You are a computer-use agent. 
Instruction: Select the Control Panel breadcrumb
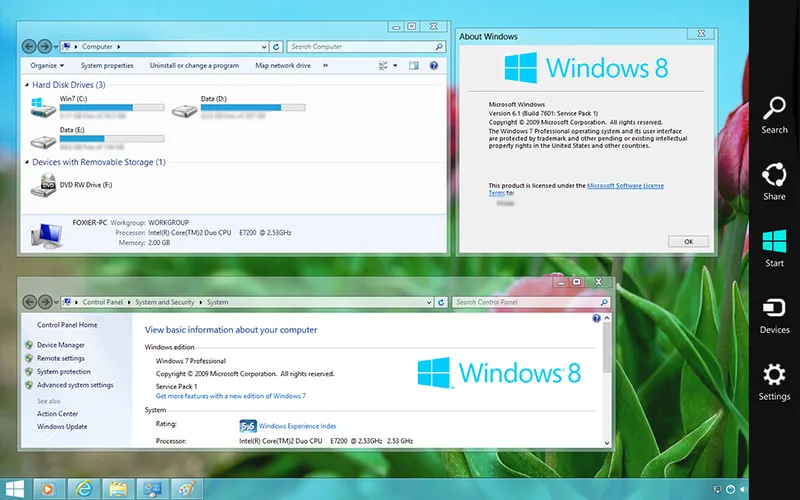103,302
